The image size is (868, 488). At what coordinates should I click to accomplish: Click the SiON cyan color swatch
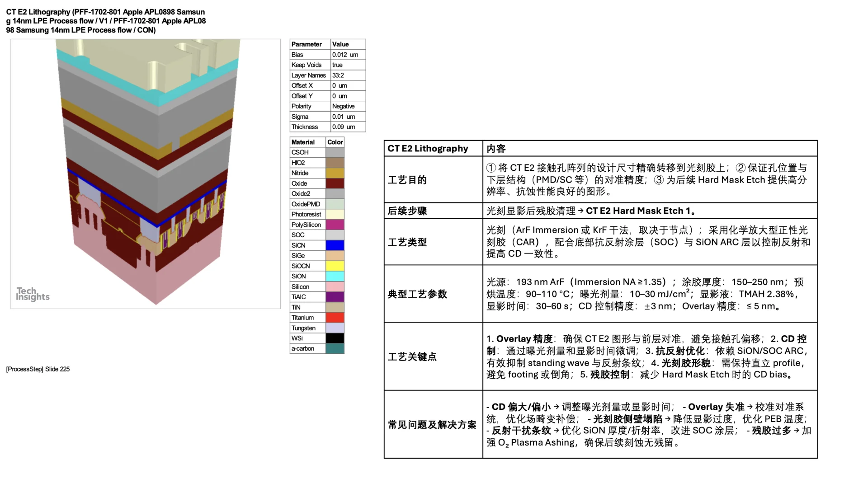pos(335,276)
